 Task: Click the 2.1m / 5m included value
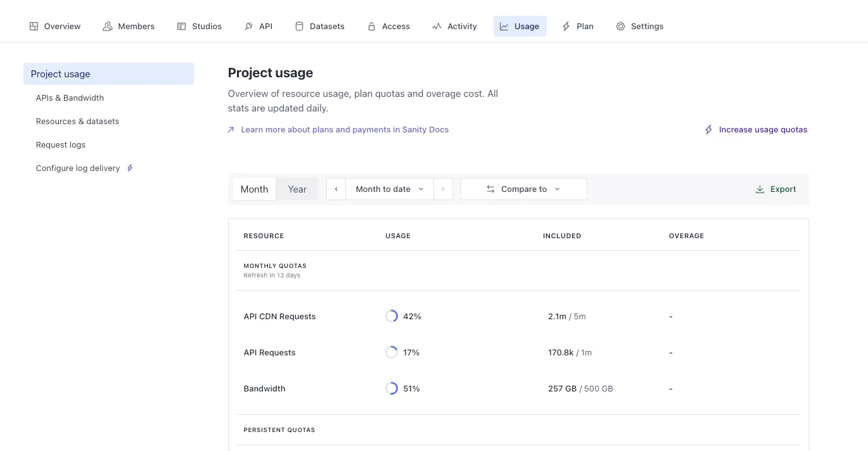point(567,317)
